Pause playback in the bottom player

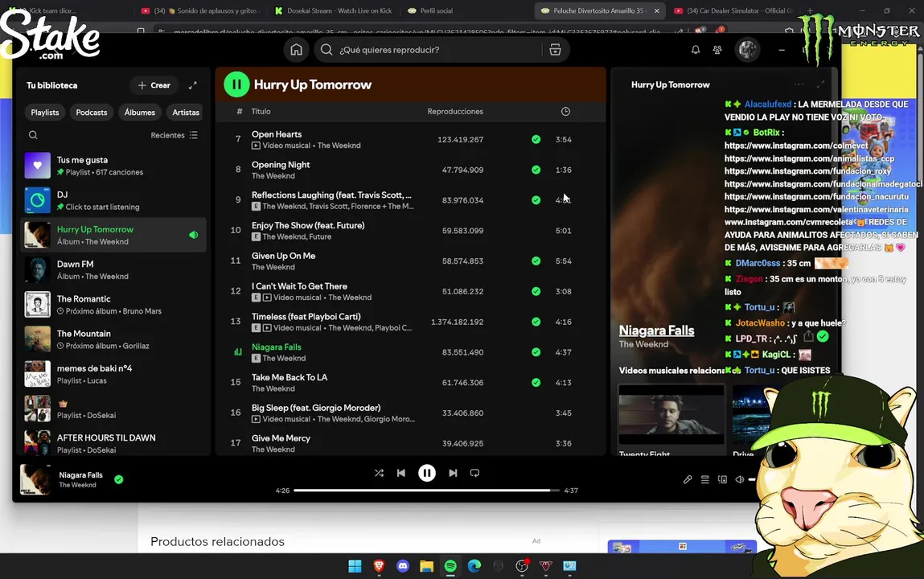click(427, 473)
